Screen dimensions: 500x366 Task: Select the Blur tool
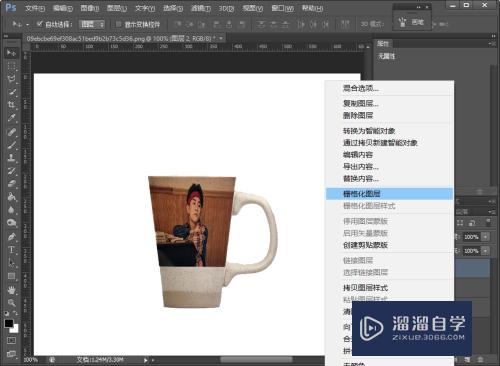pos(11,210)
